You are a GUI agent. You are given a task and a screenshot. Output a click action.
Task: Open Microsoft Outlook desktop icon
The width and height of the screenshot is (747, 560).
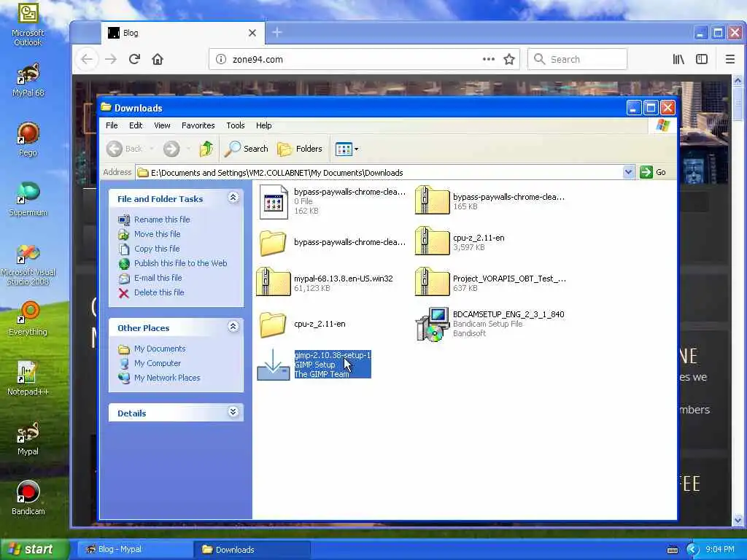point(28,25)
